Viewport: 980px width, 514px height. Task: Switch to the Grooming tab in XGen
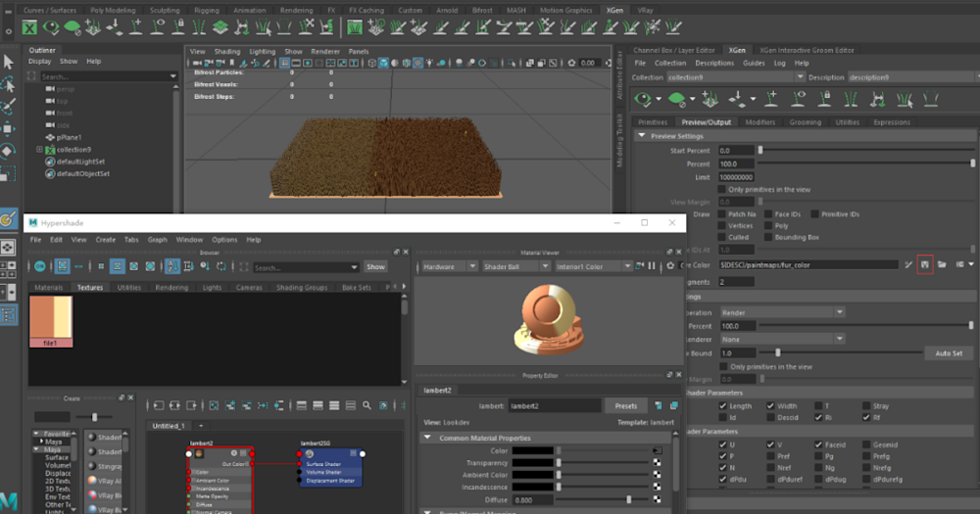[x=805, y=122]
